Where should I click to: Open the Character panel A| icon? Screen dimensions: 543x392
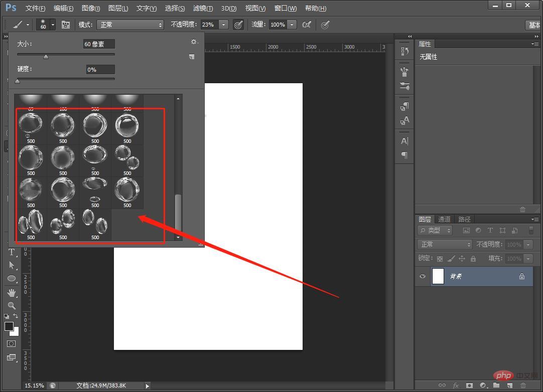(x=404, y=141)
